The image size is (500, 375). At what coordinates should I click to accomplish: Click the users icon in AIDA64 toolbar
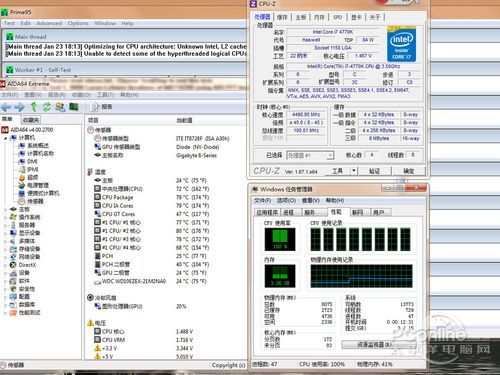[x=60, y=107]
